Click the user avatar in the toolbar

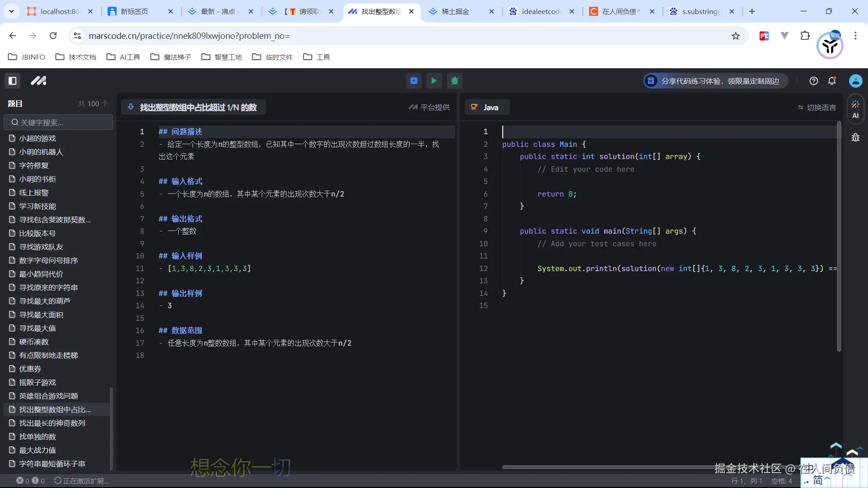point(855,81)
